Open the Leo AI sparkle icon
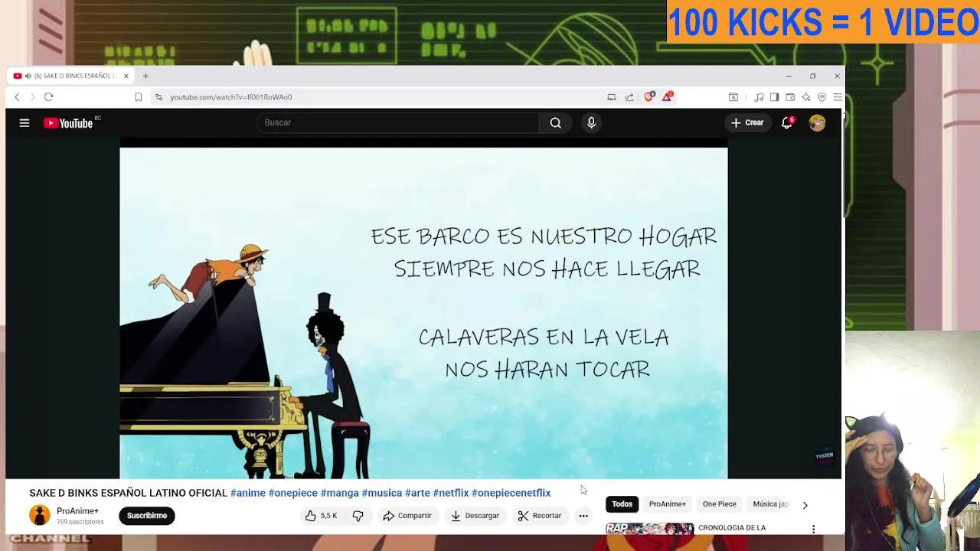The width and height of the screenshot is (980, 551). click(x=806, y=97)
